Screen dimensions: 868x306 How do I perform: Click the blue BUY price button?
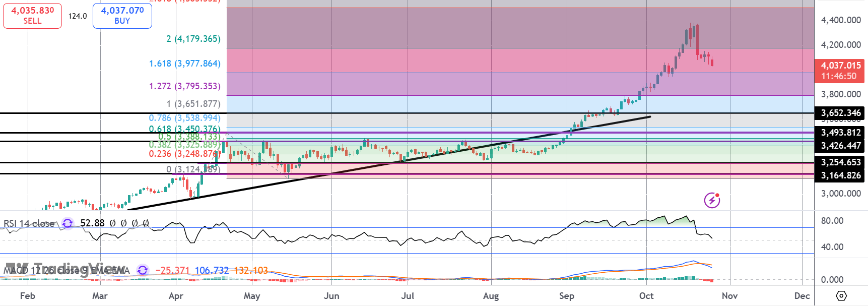[x=122, y=15]
